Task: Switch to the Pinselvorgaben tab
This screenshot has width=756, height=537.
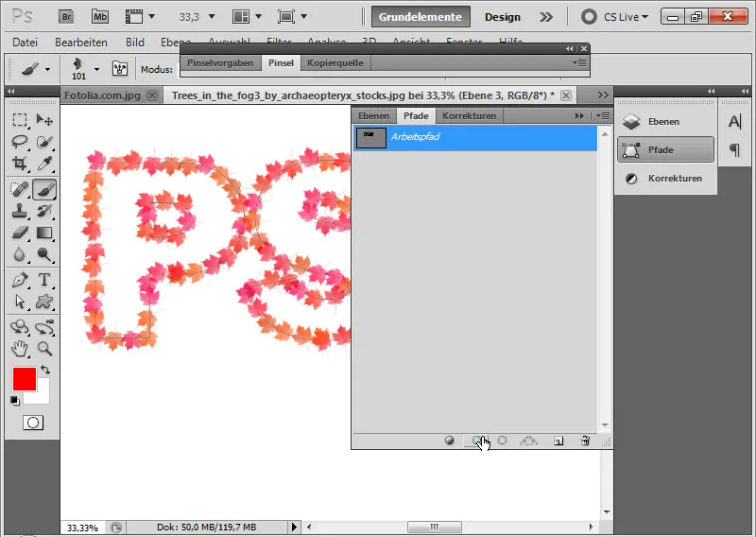Action: (x=220, y=62)
